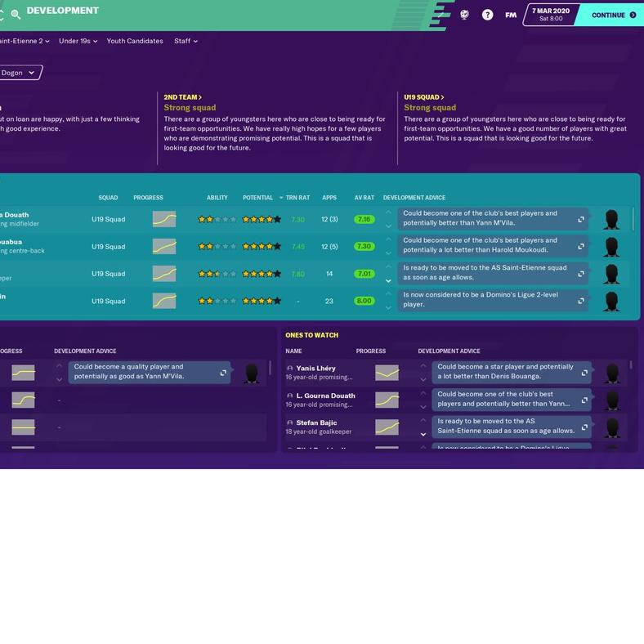Click staff silhouette beside Domino's Ligue 2 advice
644x644 pixels.
tap(610, 301)
